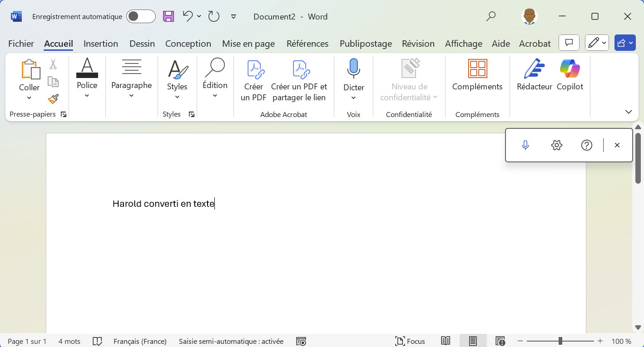The height and width of the screenshot is (347, 644).
Task: Click the 100 % zoom level
Action: [621, 341]
